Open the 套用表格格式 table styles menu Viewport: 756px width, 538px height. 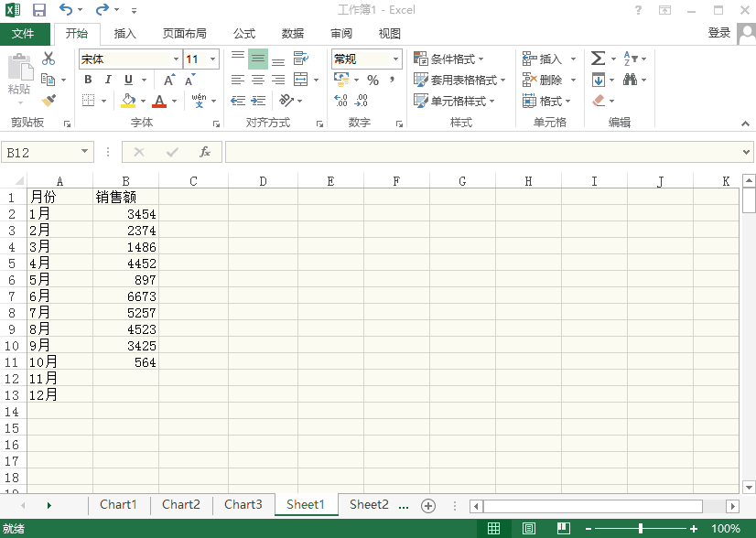coord(459,80)
